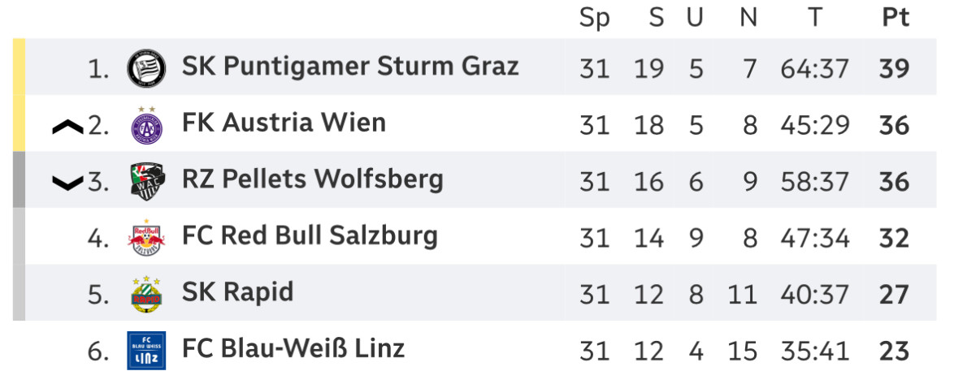Click SK Rapid team name
Screen dimensions: 980x384
pyautogui.click(x=237, y=292)
